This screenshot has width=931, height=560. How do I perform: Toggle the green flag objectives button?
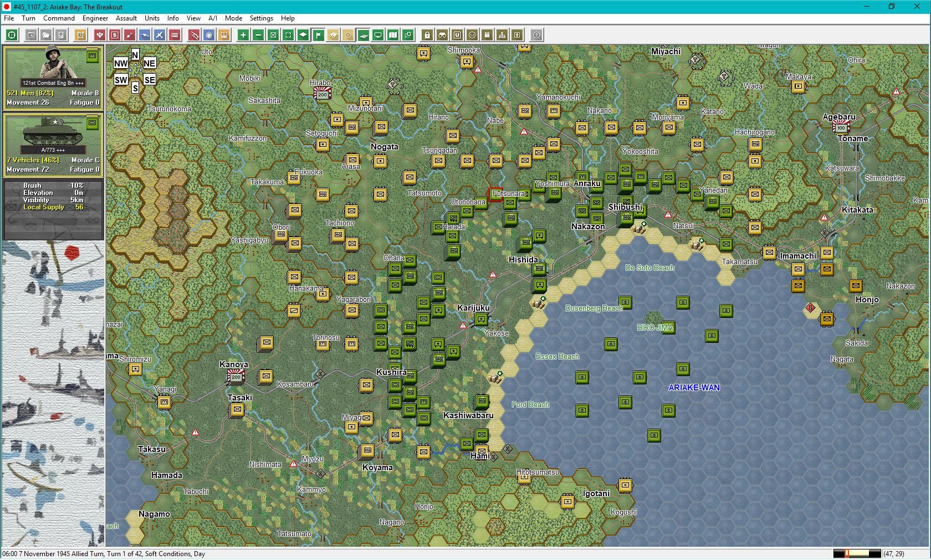coord(318,35)
